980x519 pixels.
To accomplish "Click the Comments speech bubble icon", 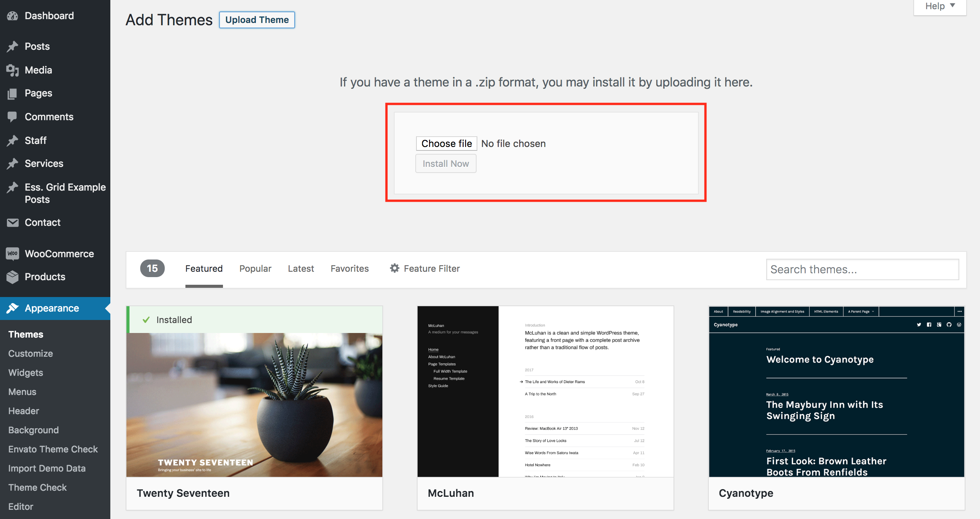I will click(12, 117).
